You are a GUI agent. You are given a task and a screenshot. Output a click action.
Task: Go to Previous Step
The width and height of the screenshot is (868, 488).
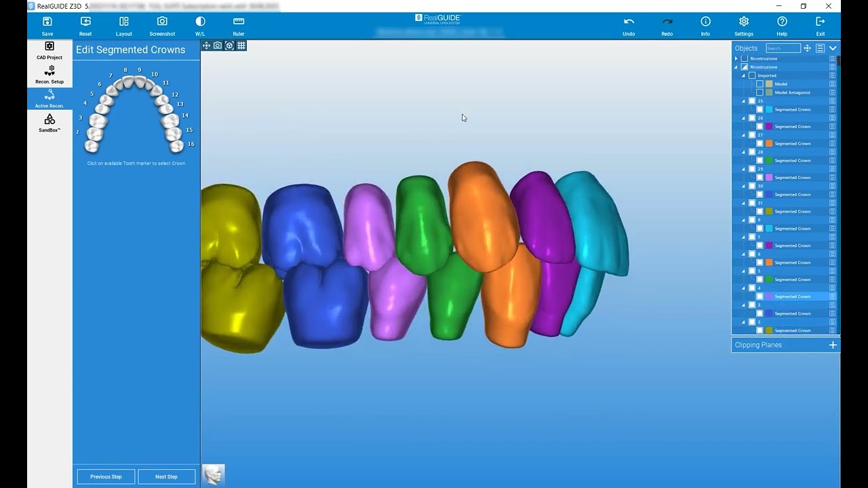[106, 476]
